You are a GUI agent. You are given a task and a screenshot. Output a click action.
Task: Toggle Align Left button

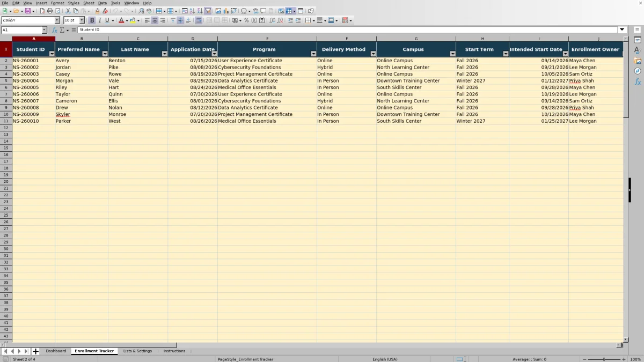tap(147, 20)
